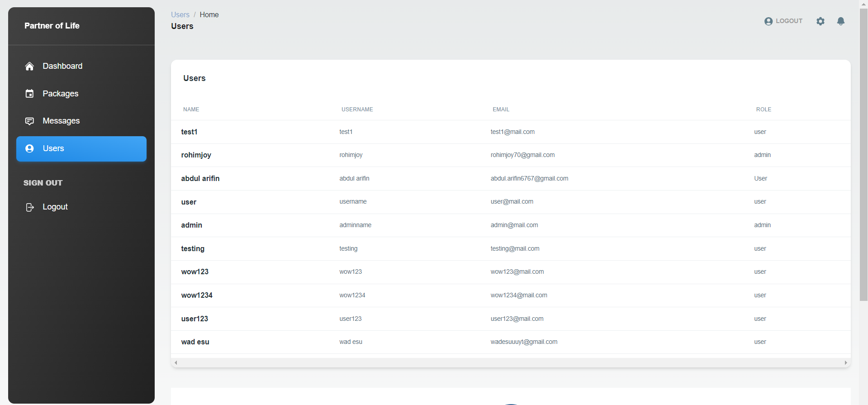
Task: Click email rohimjoy70@gmail.com
Action: pos(522,155)
